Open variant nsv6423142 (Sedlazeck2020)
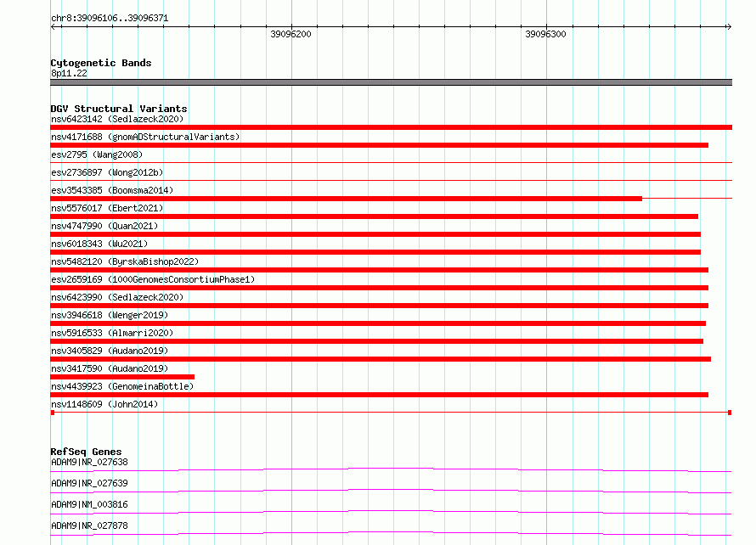This screenshot has height=545, width=756. tap(117, 119)
